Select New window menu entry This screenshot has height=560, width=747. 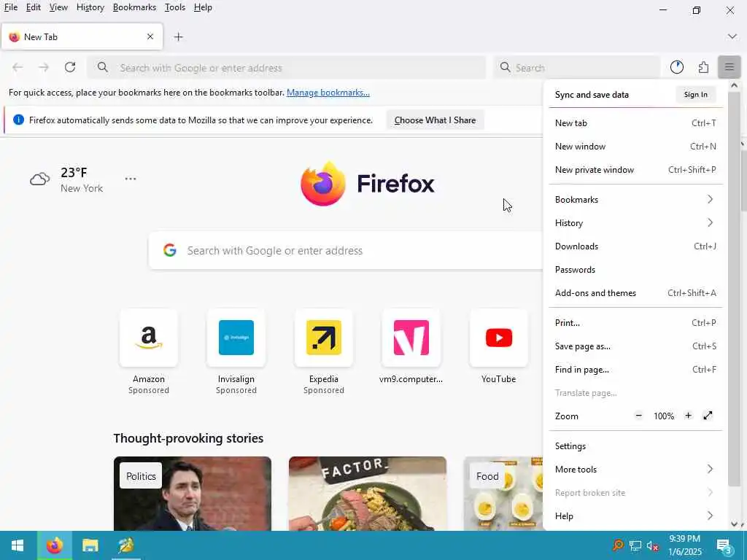pyautogui.click(x=635, y=146)
